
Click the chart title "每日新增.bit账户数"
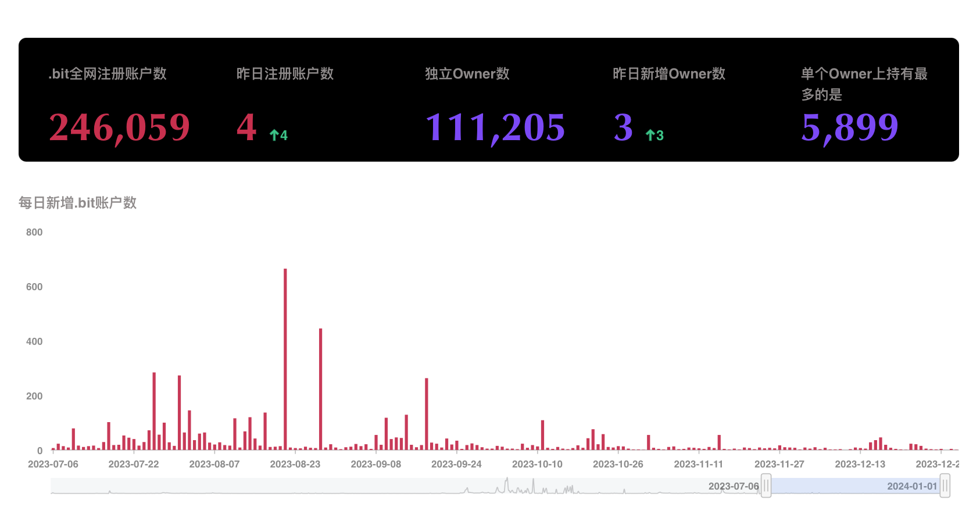click(x=78, y=202)
